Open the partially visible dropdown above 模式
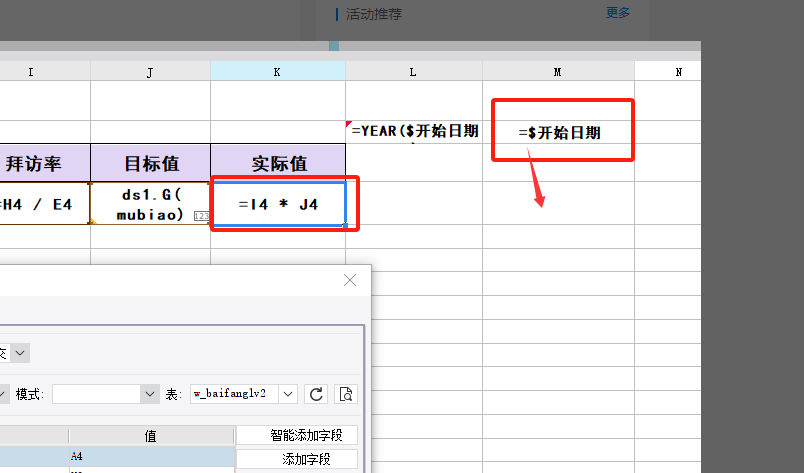The height and width of the screenshot is (473, 804). 19,353
